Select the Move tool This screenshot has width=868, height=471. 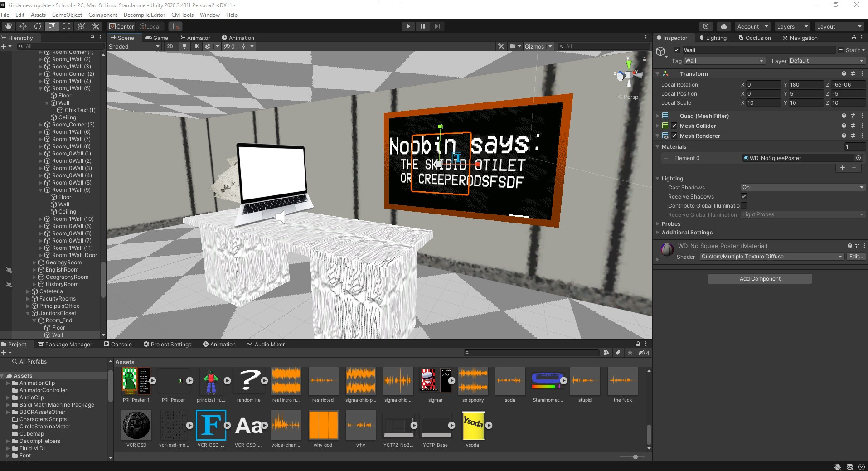[23, 26]
